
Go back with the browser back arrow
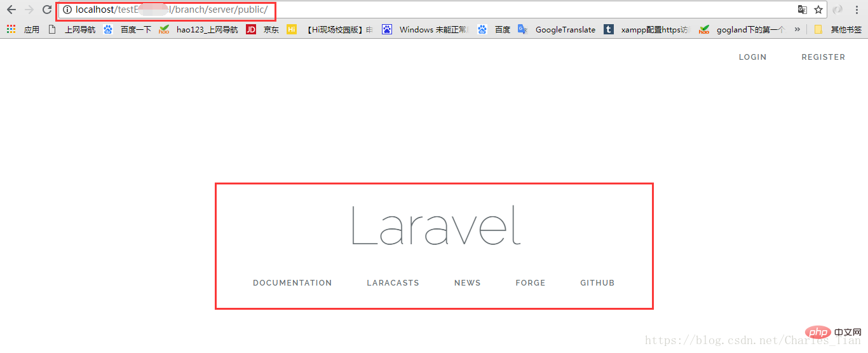(x=11, y=10)
